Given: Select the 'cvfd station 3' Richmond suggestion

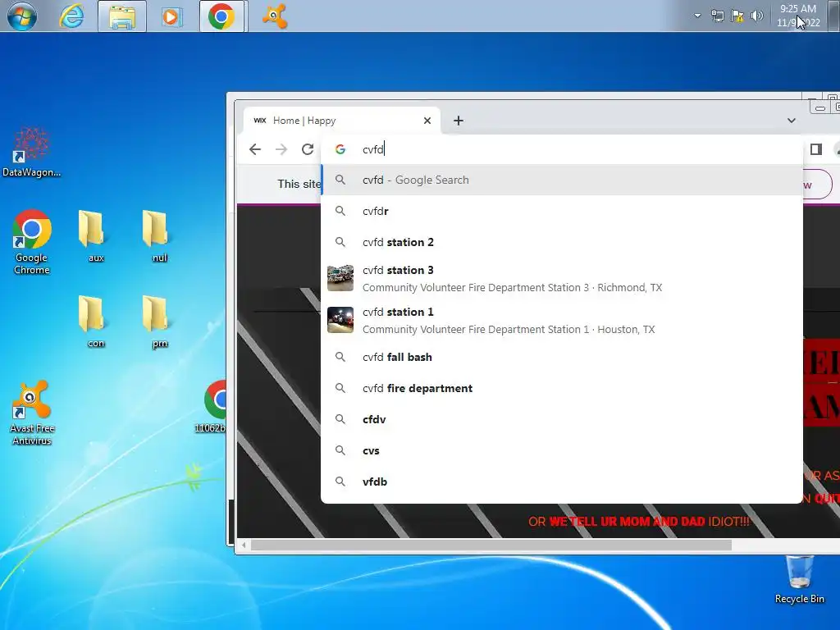Looking at the screenshot, I should 561,279.
